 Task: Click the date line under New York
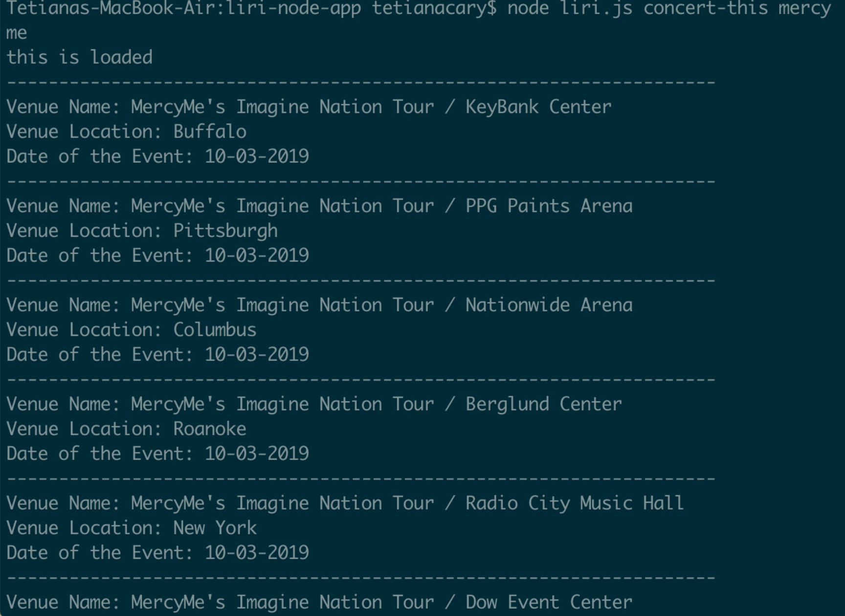tap(157, 553)
